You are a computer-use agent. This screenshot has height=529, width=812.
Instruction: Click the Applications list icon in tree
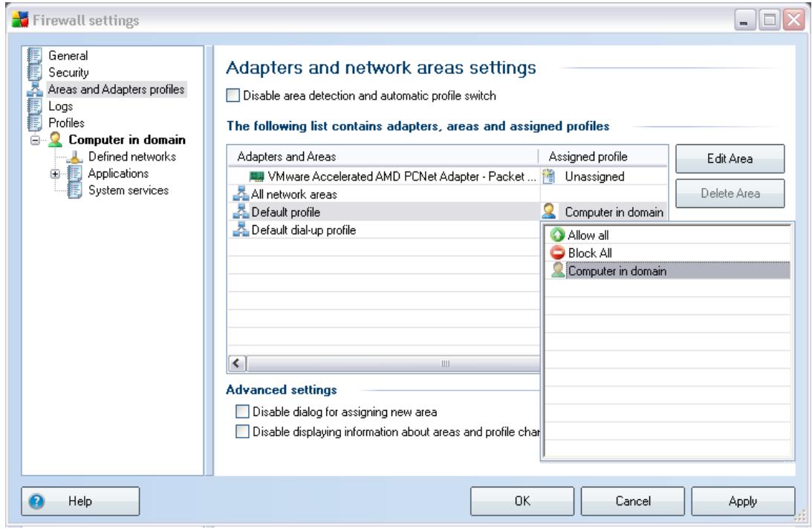click(x=74, y=174)
